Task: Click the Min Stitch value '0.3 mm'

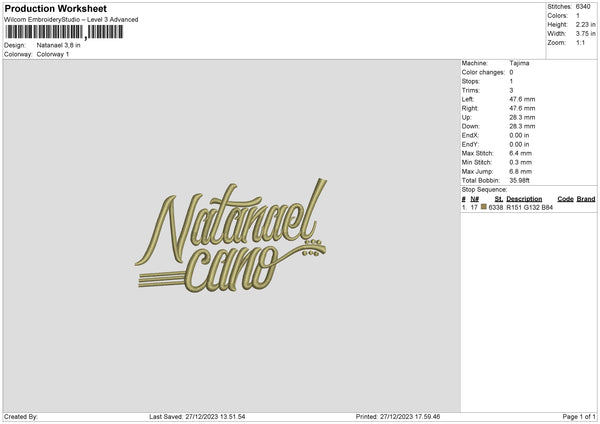Action: [520, 162]
